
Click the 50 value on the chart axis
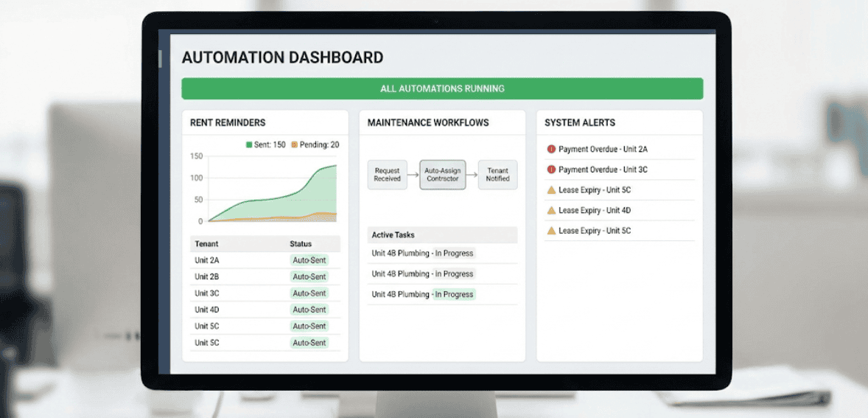198,199
